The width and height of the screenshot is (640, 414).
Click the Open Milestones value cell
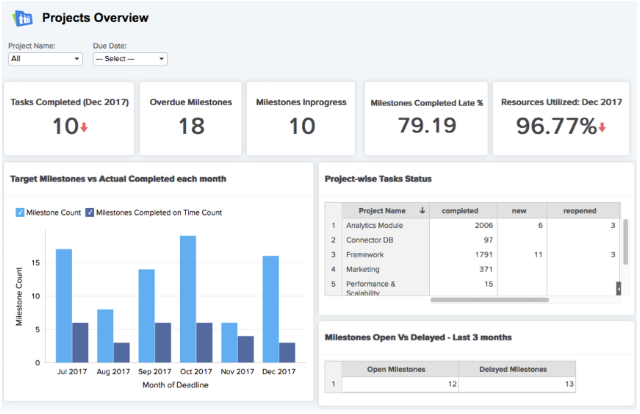point(400,384)
